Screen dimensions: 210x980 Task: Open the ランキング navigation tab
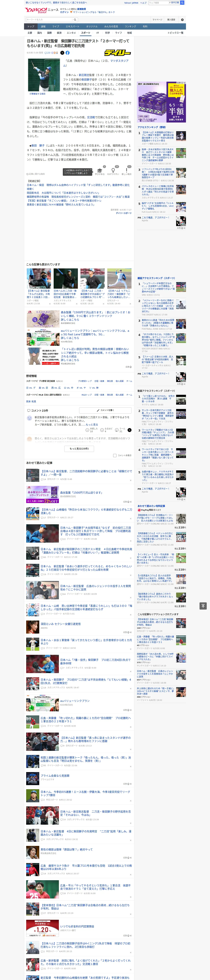[x=130, y=27]
